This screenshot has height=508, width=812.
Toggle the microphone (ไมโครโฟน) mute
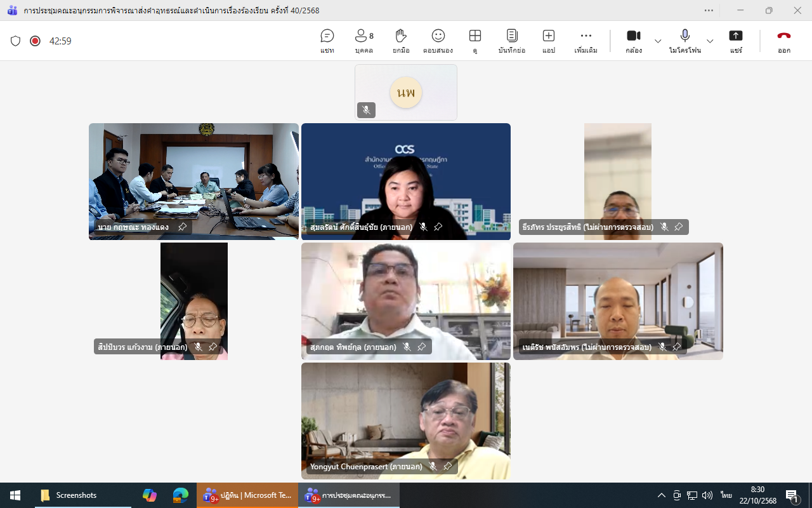click(684, 41)
